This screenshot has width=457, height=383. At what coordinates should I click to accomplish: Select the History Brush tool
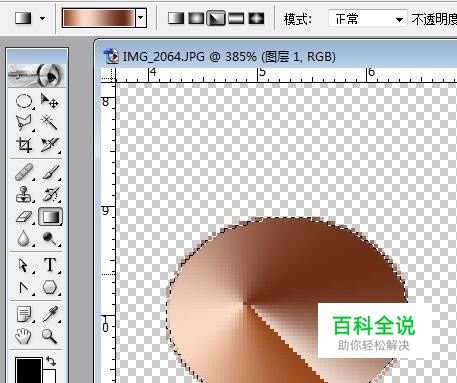click(x=50, y=194)
